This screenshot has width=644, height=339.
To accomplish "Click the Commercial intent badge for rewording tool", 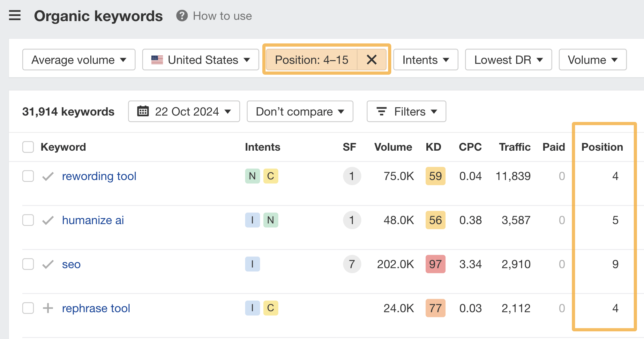I will pyautogui.click(x=270, y=176).
